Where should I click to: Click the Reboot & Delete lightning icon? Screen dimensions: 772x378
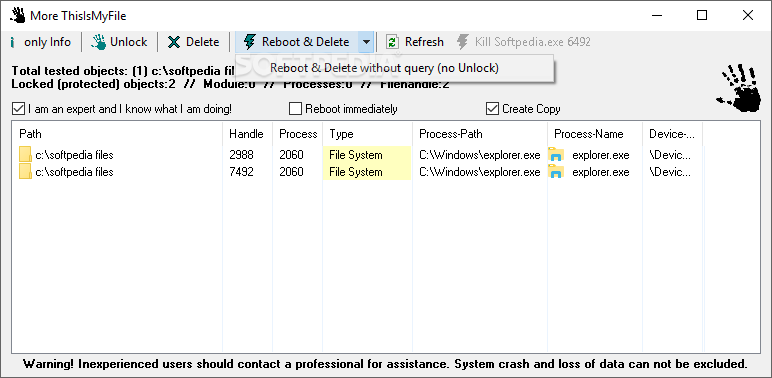pos(250,42)
